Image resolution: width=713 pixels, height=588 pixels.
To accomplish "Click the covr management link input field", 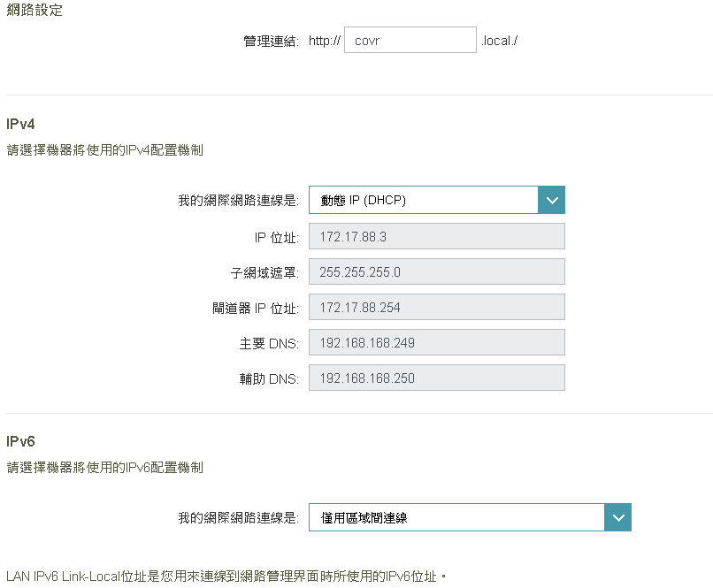I will tap(410, 41).
